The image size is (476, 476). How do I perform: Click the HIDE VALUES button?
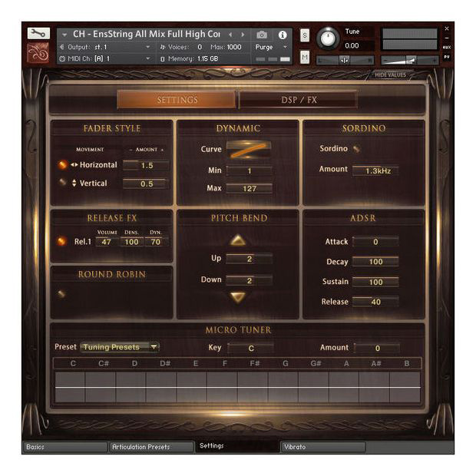click(x=390, y=74)
